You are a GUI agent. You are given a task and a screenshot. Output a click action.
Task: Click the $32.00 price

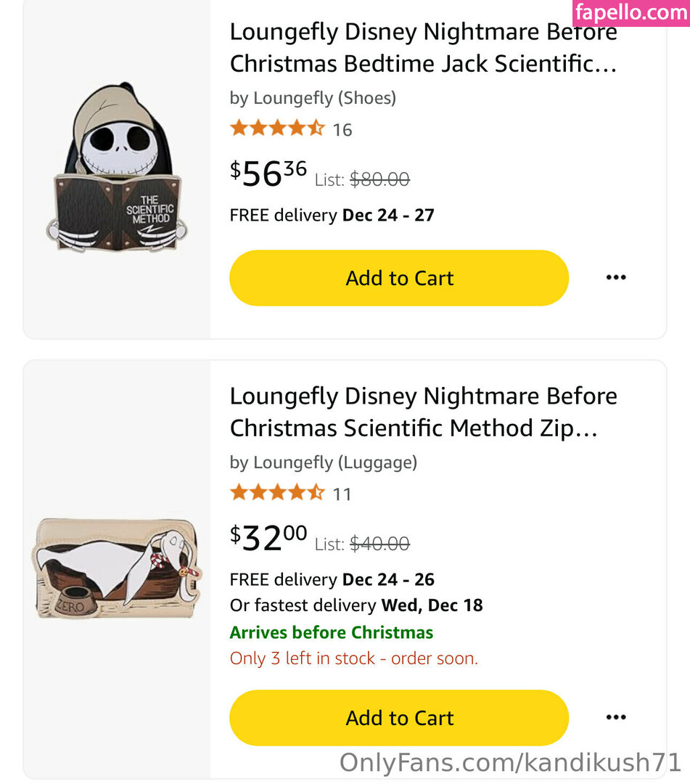point(268,538)
